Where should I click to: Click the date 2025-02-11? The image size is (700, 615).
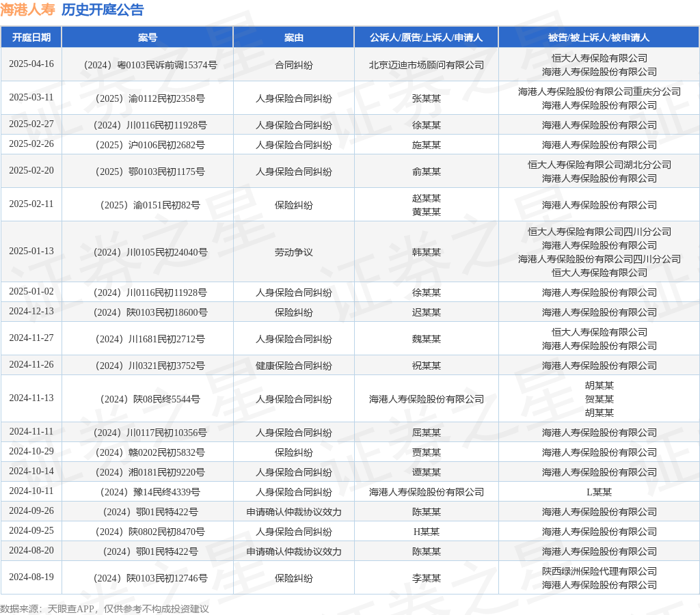coord(31,204)
